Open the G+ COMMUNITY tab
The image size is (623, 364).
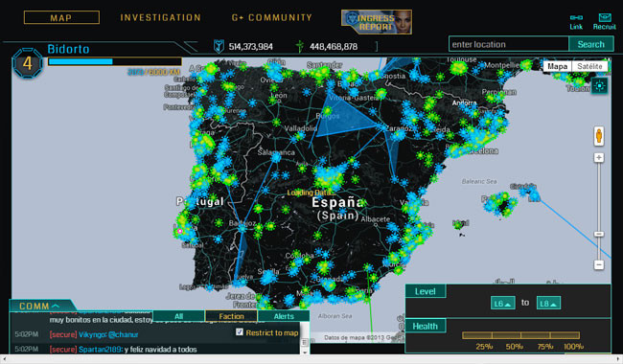point(272,17)
